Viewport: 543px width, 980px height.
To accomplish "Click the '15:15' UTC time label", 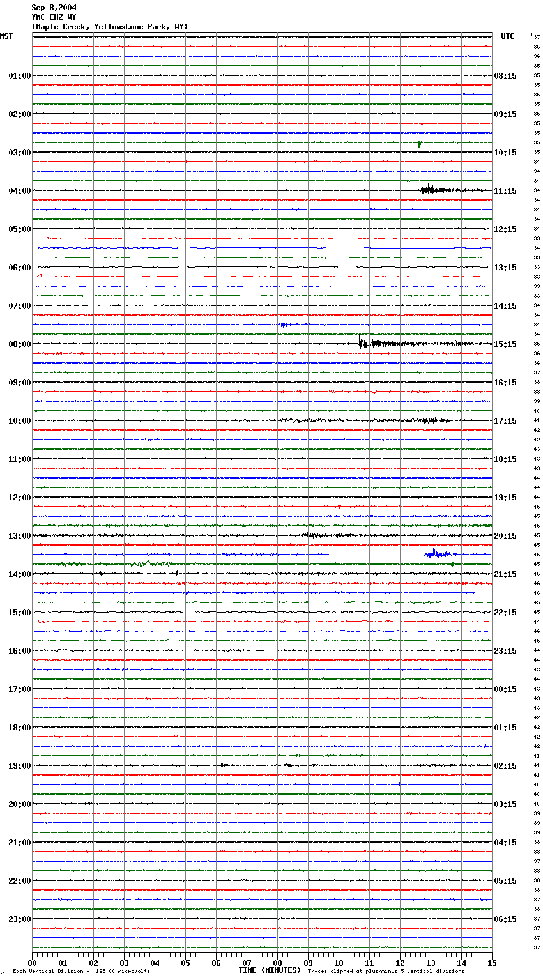I will pos(505,344).
